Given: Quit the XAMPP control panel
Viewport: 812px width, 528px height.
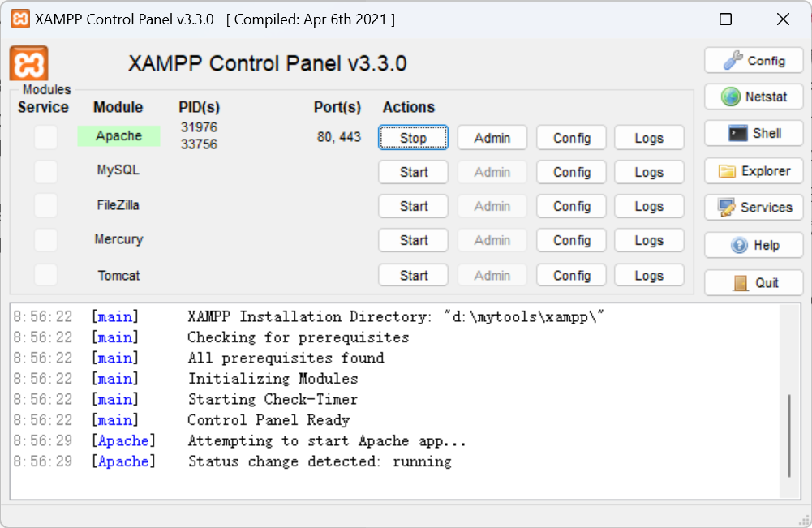Looking at the screenshot, I should tap(754, 282).
